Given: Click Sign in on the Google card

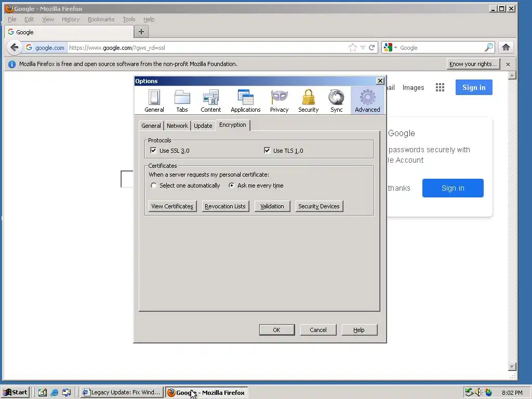Looking at the screenshot, I should 453,188.
